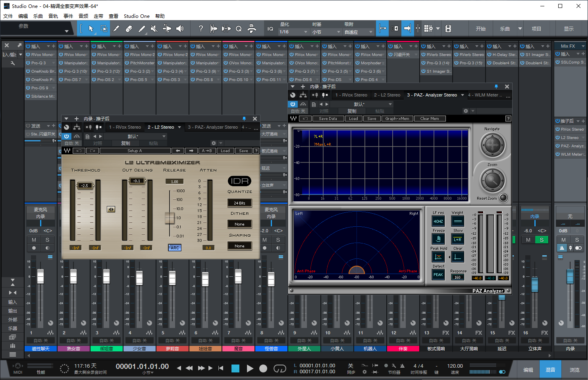The height and width of the screenshot is (380, 588).
Task: Select the Eraser tool
Action: 128,28
